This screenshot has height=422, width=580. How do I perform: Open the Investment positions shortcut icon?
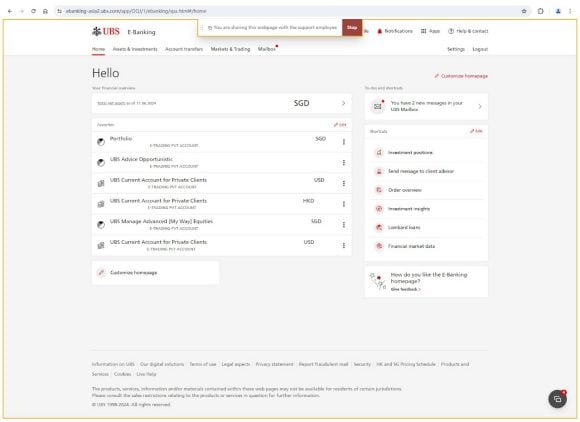(x=379, y=152)
